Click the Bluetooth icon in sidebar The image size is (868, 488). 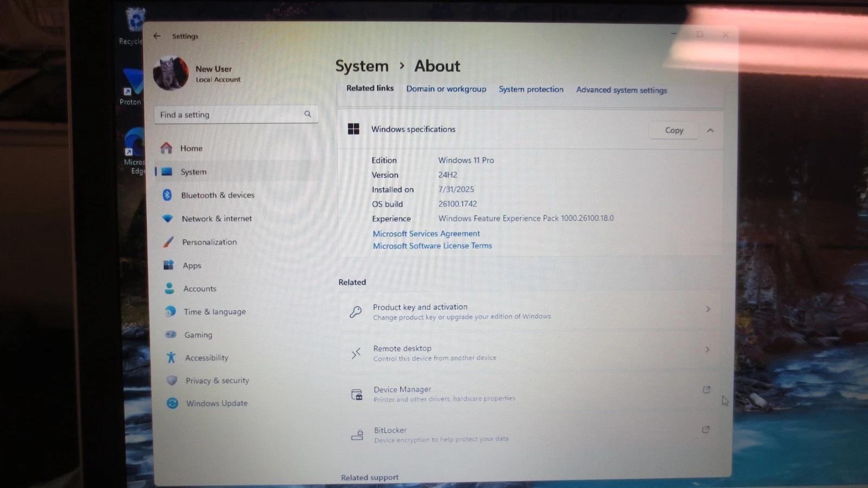(167, 195)
